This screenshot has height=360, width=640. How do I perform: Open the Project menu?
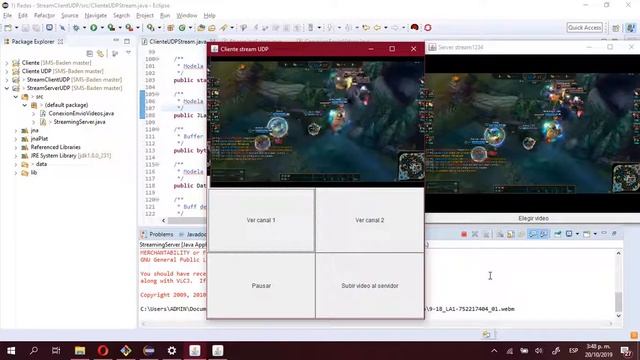(x=145, y=16)
